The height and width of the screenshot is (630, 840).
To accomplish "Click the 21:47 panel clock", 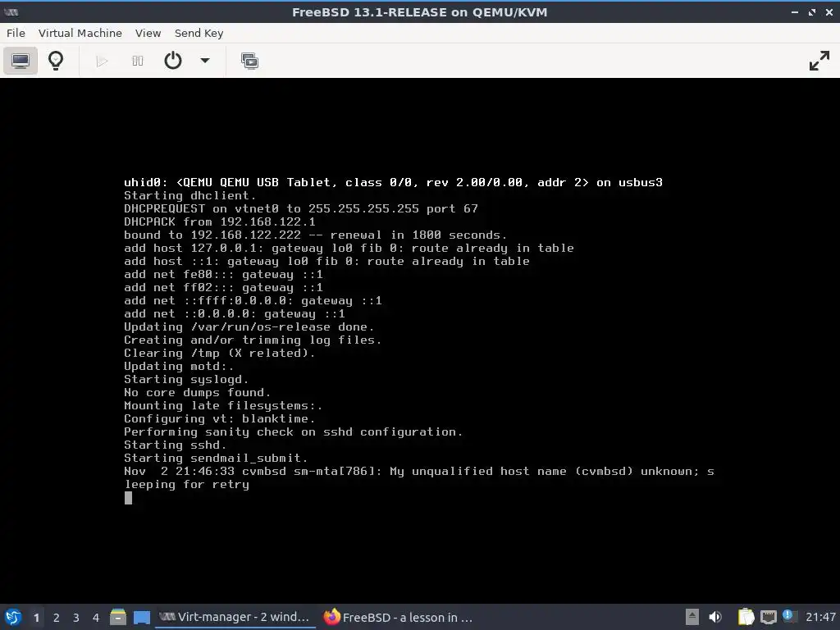I will (820, 617).
